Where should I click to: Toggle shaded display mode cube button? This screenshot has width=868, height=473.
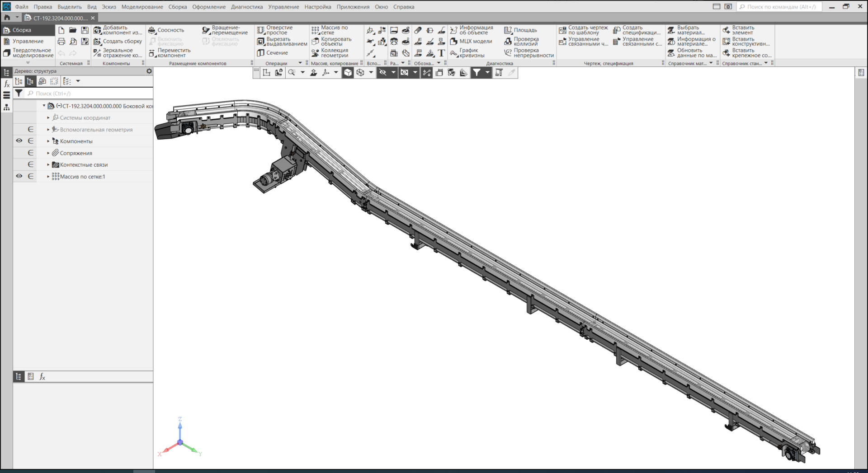(x=348, y=73)
